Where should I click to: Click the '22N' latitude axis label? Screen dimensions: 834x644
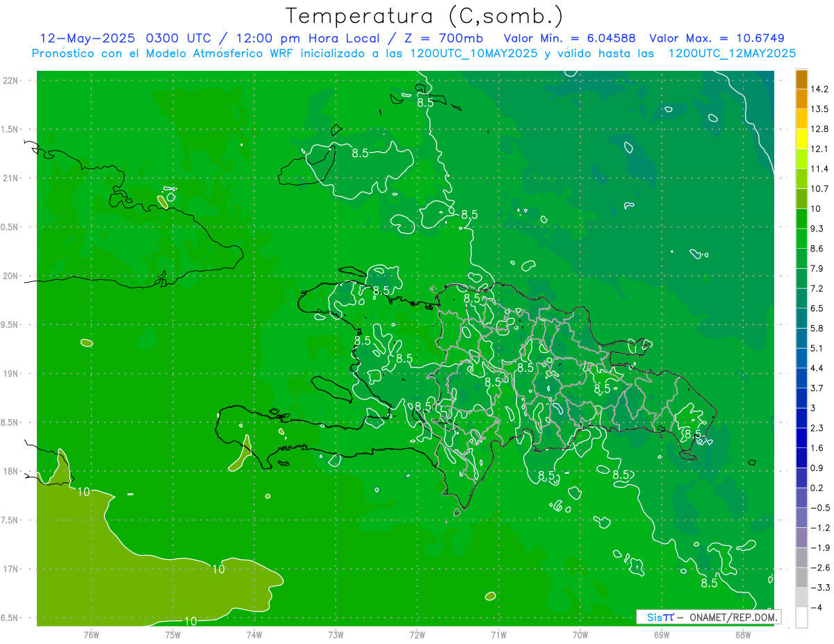point(12,81)
